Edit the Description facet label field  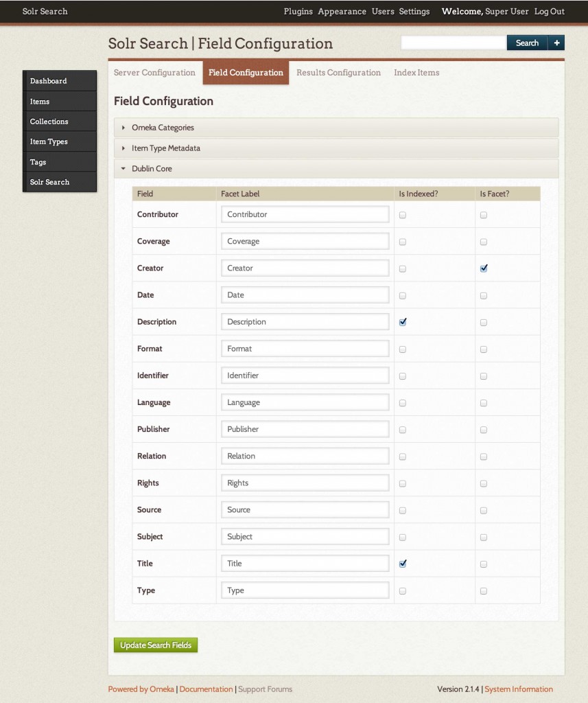pyautogui.click(x=305, y=322)
